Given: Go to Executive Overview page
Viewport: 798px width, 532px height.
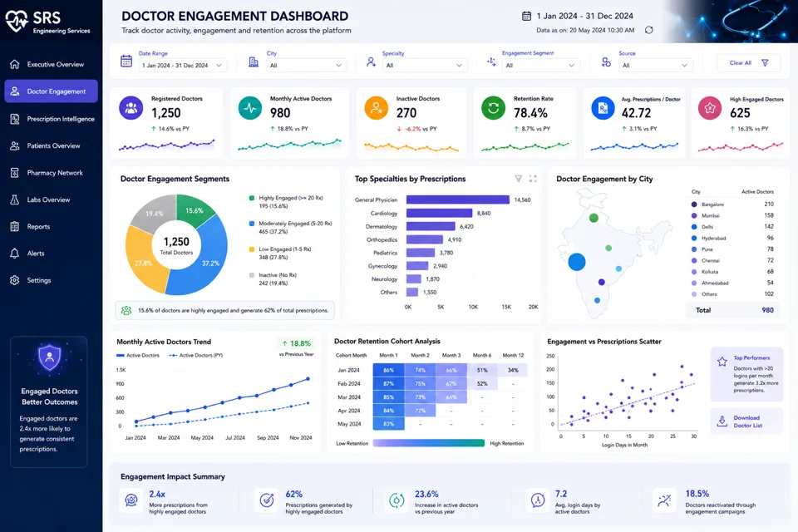Looking at the screenshot, I should pyautogui.click(x=51, y=64).
